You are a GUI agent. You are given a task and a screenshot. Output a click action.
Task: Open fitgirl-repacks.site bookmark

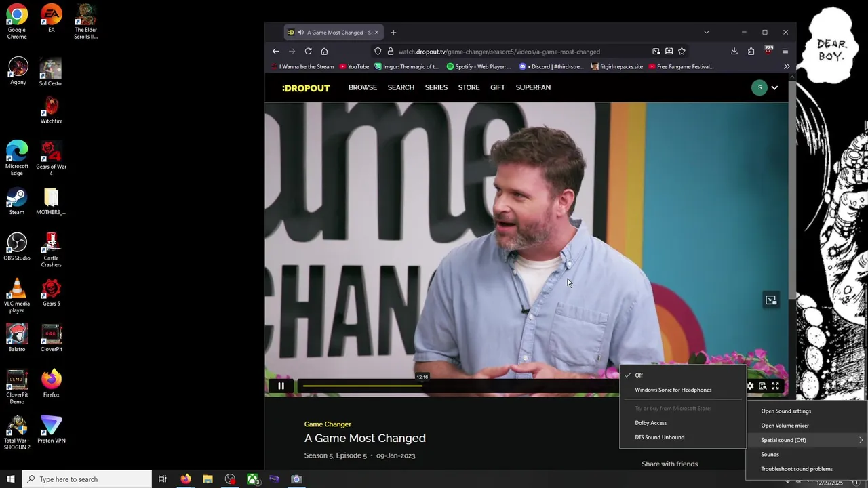coord(616,67)
